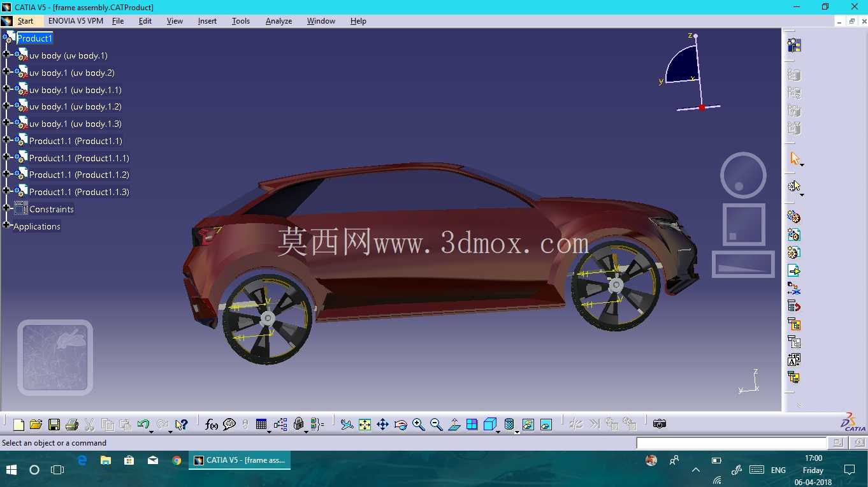Select Product1.1 (Product1.1.3) tree item
Screen dimensions: 868x487
click(79, 192)
